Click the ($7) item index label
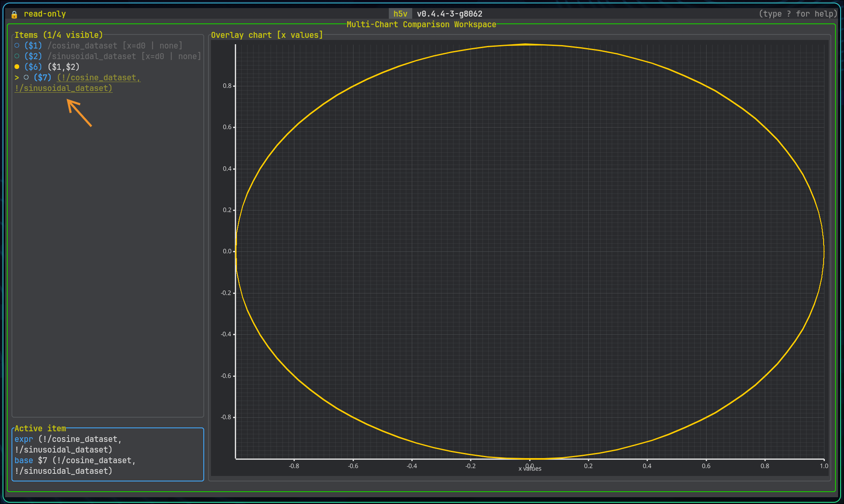The height and width of the screenshot is (504, 844). 43,77
